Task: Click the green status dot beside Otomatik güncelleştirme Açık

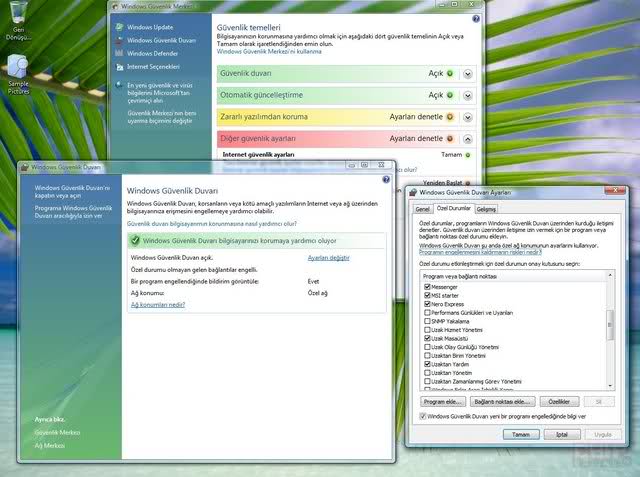Action: pos(450,95)
